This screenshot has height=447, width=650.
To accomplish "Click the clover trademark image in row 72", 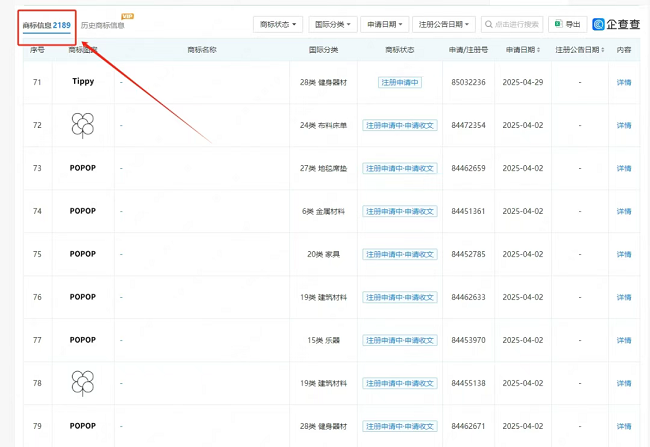I will [x=83, y=125].
